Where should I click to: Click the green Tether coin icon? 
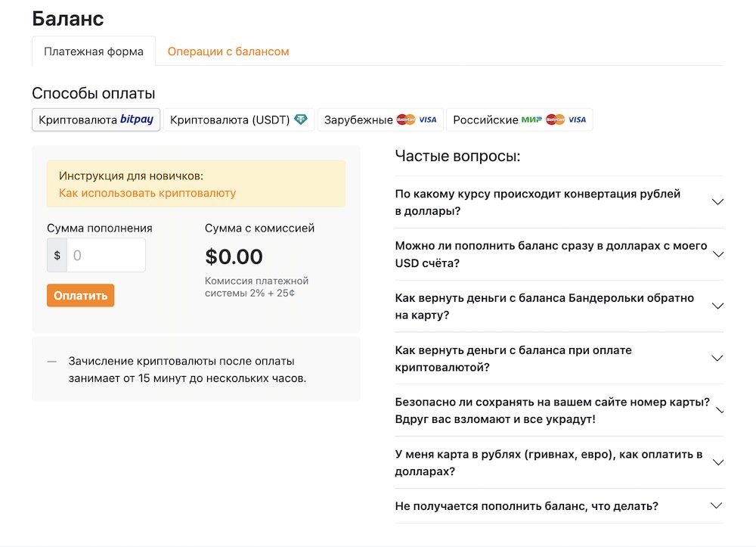302,119
